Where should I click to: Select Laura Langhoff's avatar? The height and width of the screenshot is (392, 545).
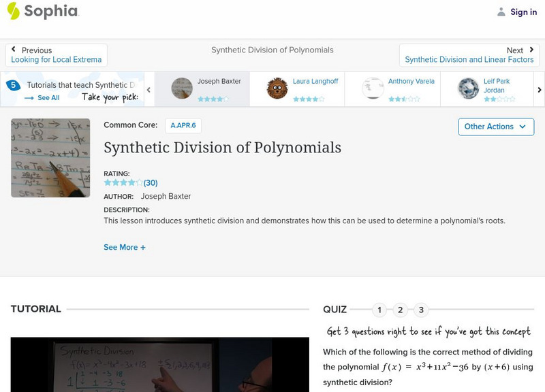277,88
